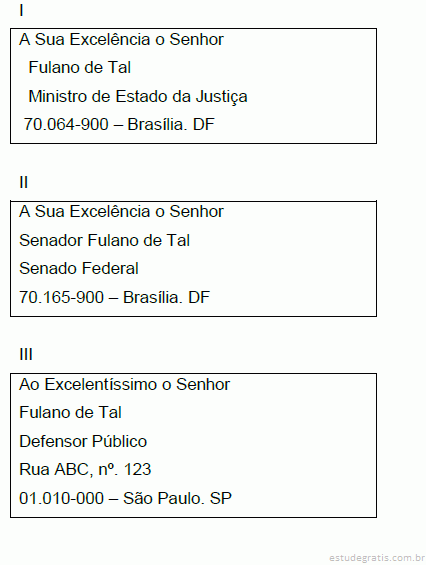Open the estudegratis.com.br watermark link

pyautogui.click(x=377, y=558)
